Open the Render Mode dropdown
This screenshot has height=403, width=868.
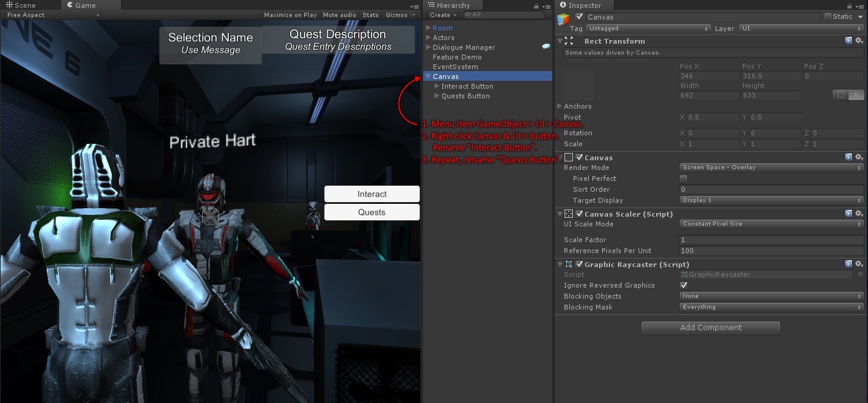(x=771, y=168)
